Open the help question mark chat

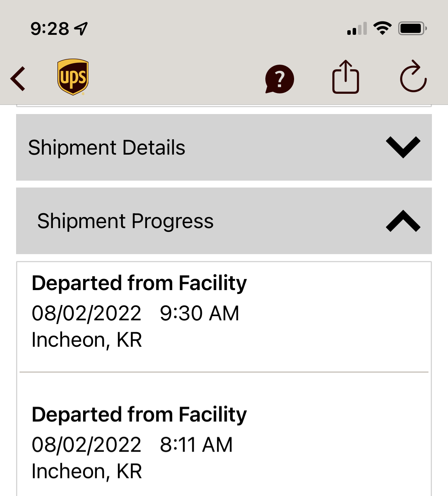(280, 79)
